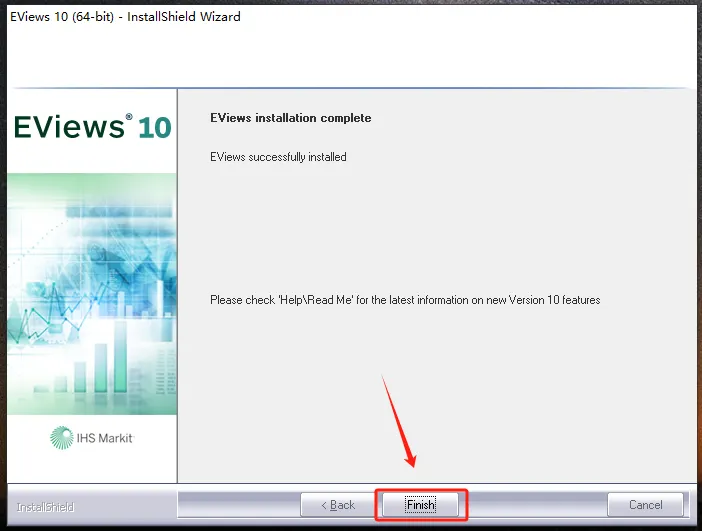Viewport: 702px width, 531px height.
Task: Go to previous step with Back
Action: (338, 505)
